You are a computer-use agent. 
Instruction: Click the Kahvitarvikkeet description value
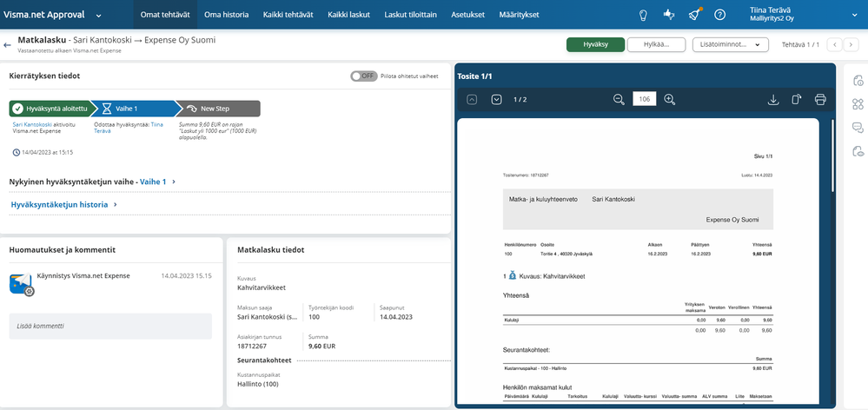(262, 288)
